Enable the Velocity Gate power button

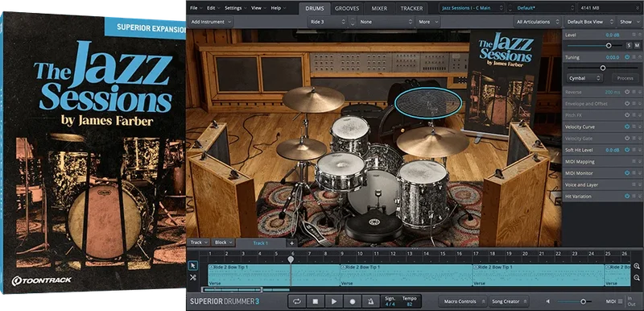627,139
